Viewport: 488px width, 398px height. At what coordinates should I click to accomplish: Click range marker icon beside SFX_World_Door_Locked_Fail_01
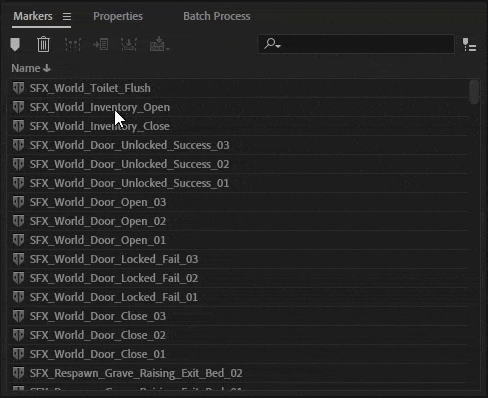point(18,297)
